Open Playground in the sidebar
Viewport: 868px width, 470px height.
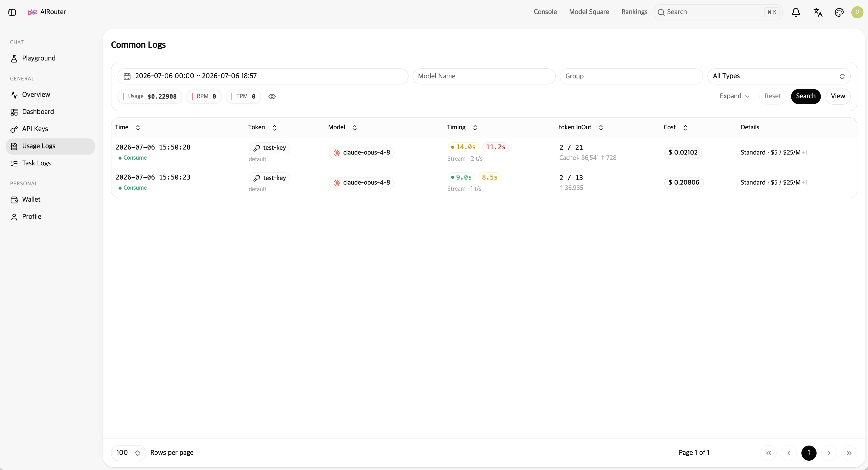[50, 58]
